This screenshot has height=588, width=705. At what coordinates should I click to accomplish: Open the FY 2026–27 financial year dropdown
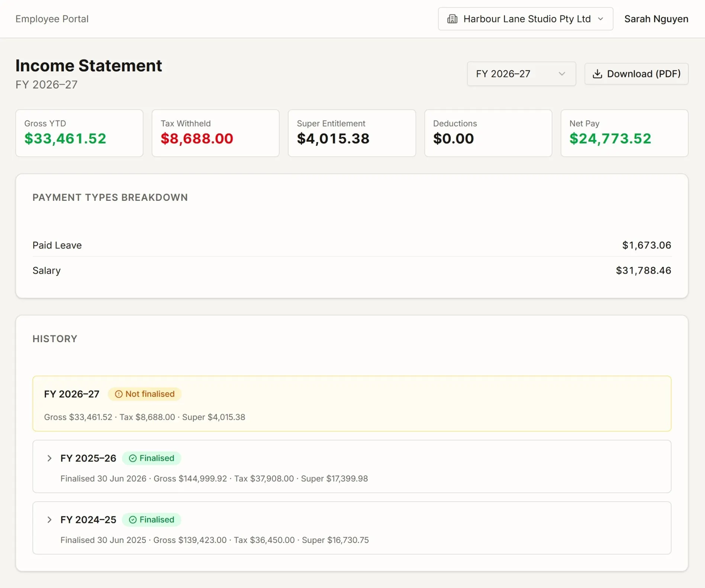[521, 74]
